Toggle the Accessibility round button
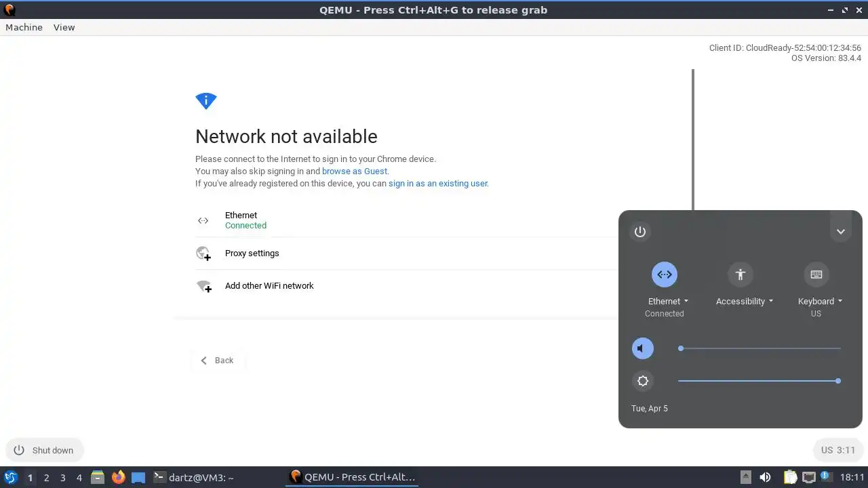This screenshot has height=488, width=868. [740, 274]
